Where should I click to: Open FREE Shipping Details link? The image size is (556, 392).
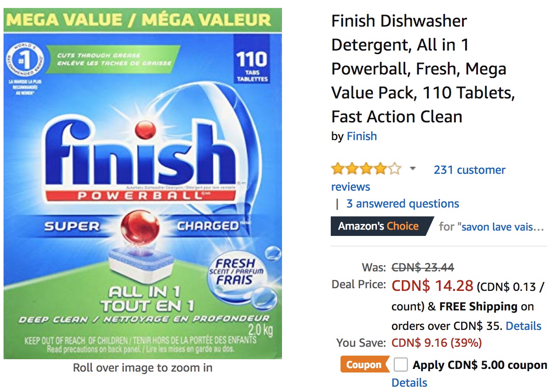pos(524,326)
